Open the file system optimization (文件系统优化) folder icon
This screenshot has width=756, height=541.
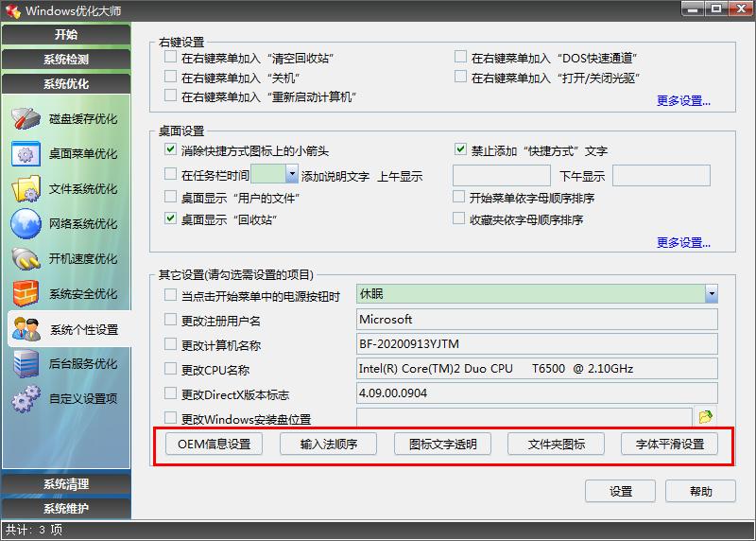(26, 189)
